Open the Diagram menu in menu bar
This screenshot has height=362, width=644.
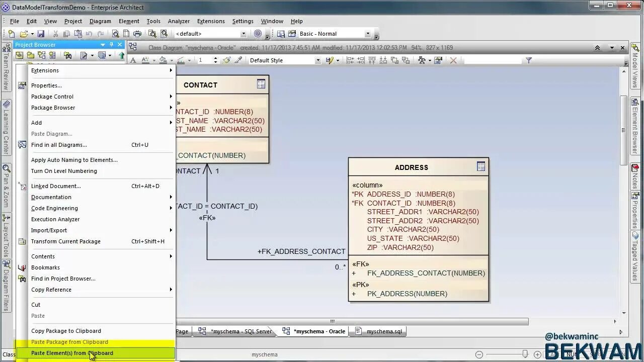point(100,21)
